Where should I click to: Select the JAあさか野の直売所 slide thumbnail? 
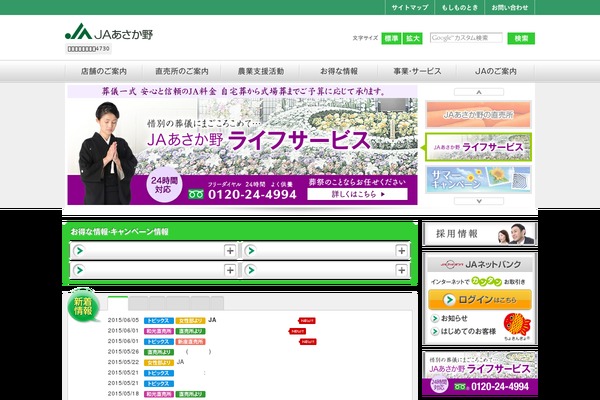click(x=478, y=114)
